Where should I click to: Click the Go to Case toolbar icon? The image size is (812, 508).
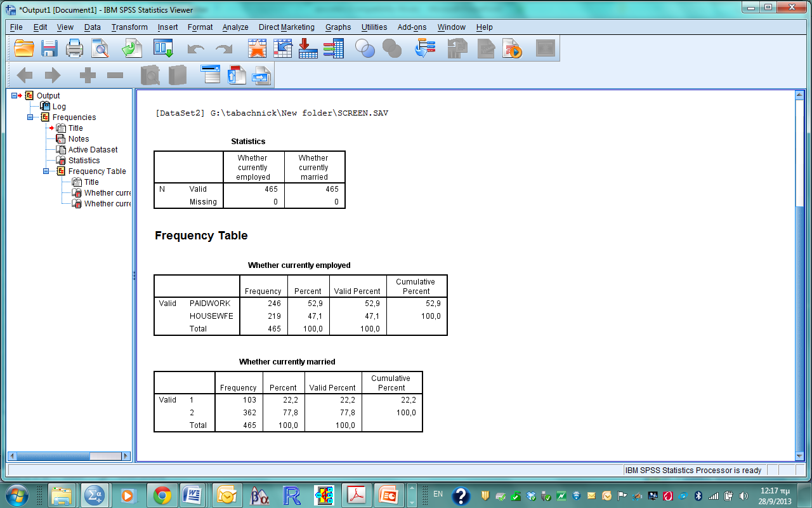[282, 48]
